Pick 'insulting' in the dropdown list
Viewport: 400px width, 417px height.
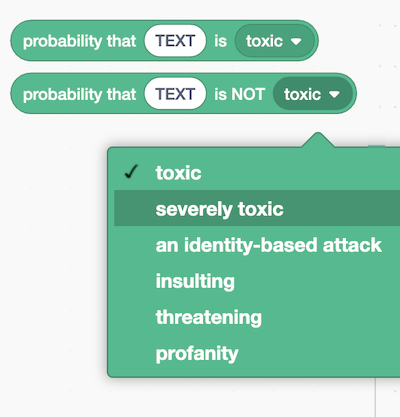[x=257, y=281]
